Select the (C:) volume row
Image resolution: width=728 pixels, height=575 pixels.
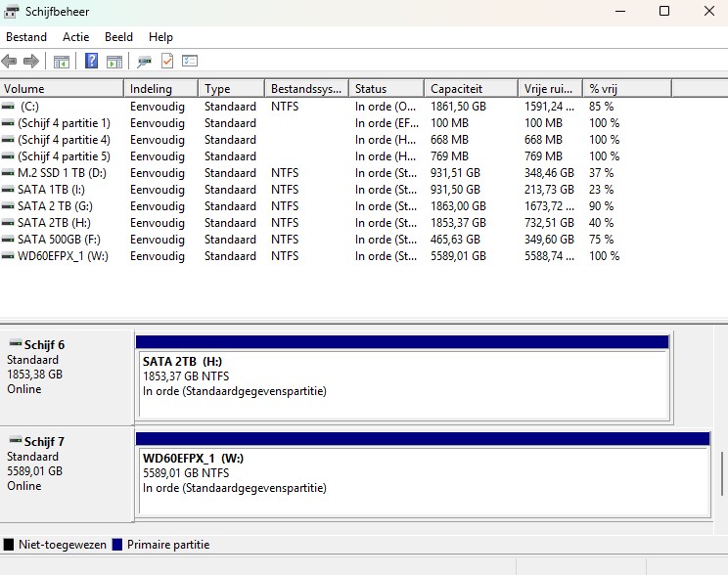coord(311,107)
